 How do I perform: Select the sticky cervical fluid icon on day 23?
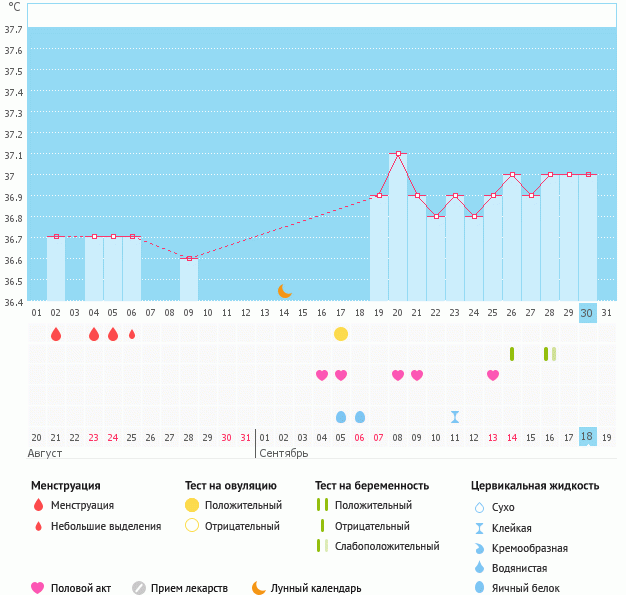click(x=455, y=416)
